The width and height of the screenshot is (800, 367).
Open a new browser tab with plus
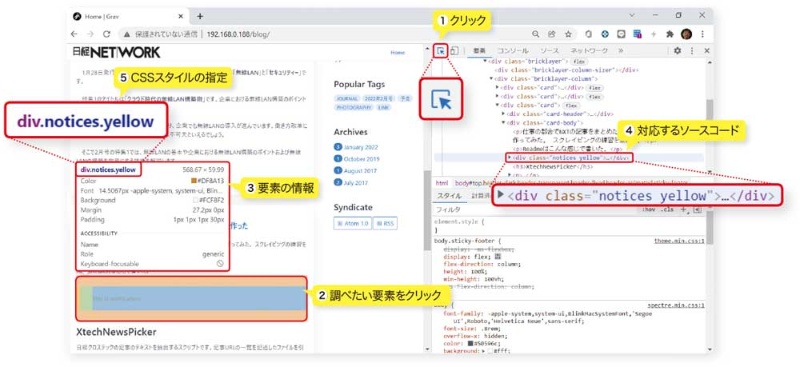pos(200,16)
